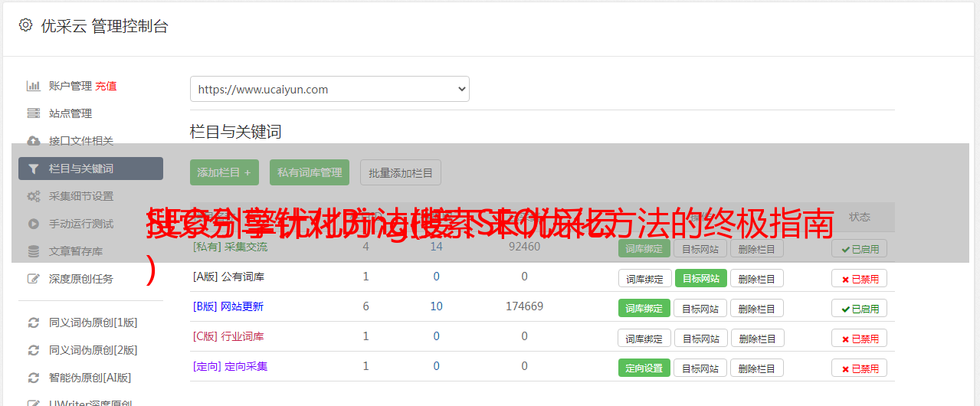Click green 目标网站 for 公有词库 row
Viewport: 980px width, 406px height.
coord(701,279)
